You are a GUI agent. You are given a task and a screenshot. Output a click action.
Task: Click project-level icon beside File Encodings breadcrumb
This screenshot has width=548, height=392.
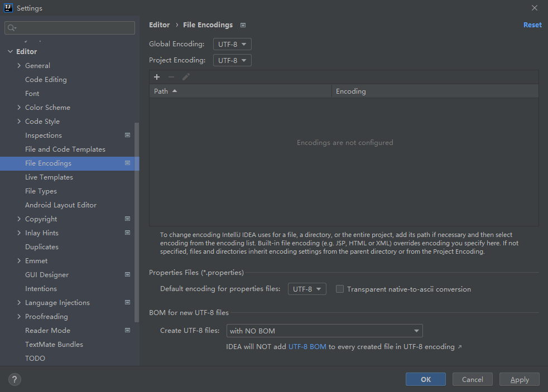click(x=243, y=25)
